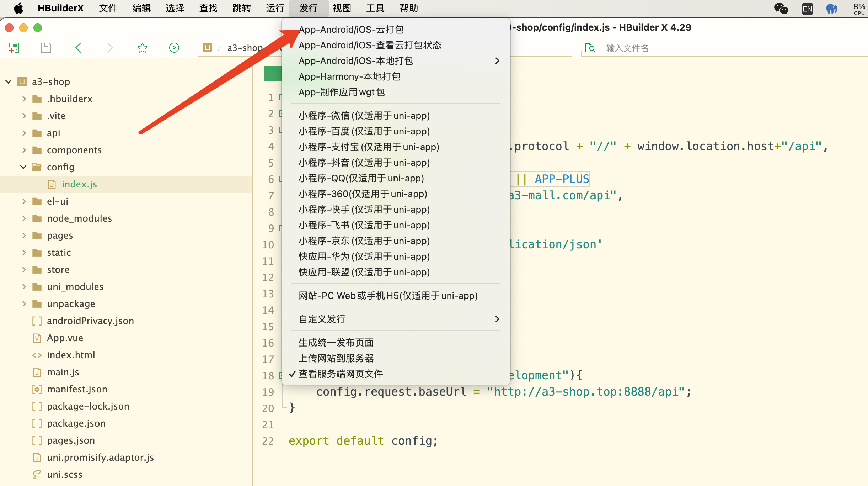Click the new file toolbar icon
The width and height of the screenshot is (868, 486).
point(14,47)
